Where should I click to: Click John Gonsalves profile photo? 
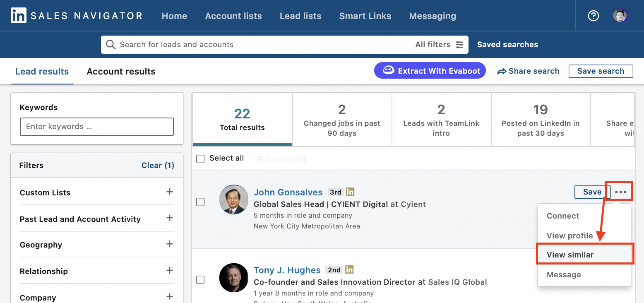pyautogui.click(x=233, y=199)
